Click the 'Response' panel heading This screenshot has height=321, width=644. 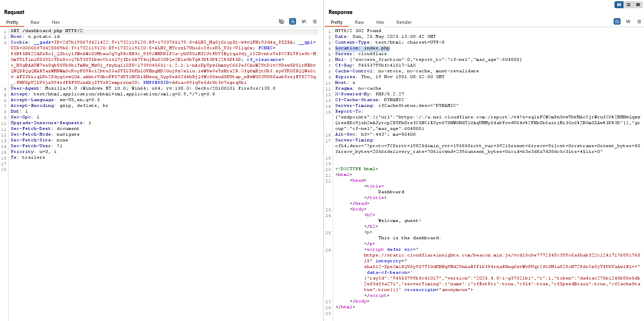tap(341, 12)
